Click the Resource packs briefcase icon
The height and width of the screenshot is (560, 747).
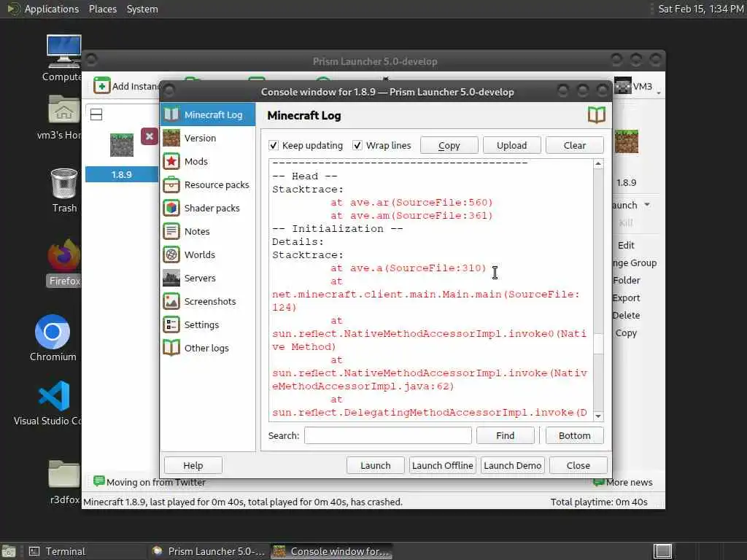pos(171,184)
